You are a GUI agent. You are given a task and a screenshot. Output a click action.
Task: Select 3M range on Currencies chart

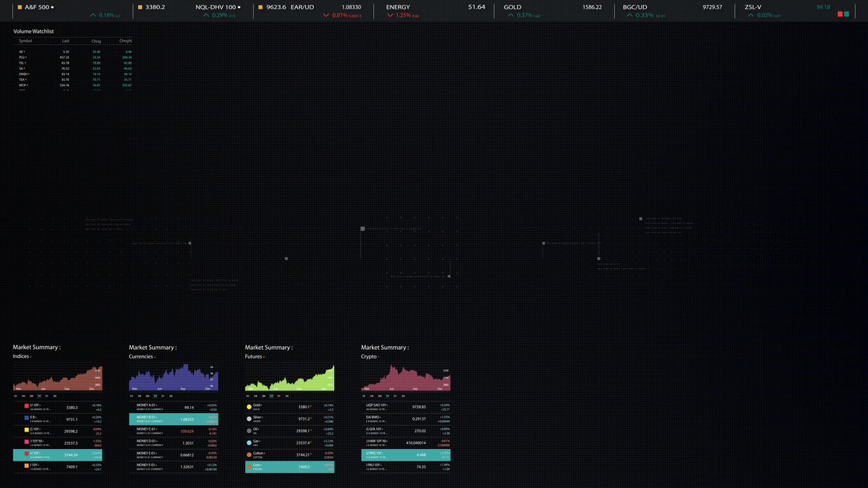click(x=148, y=396)
